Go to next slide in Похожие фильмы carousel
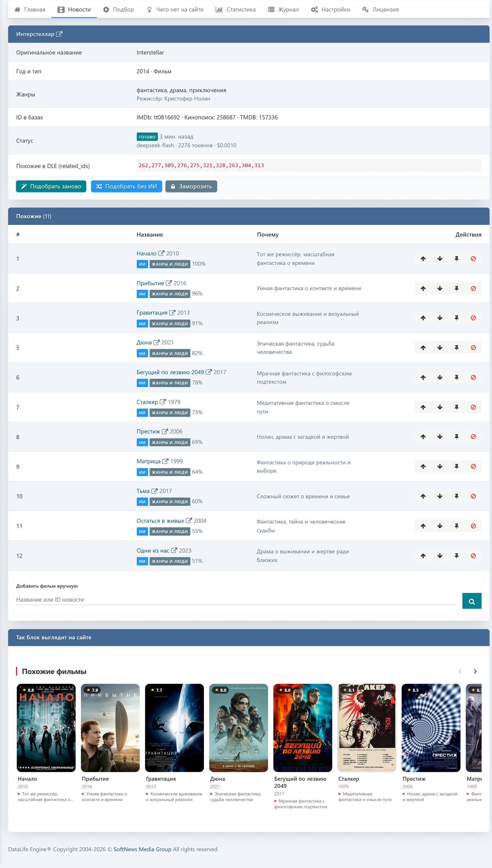492x868 pixels. point(475,671)
